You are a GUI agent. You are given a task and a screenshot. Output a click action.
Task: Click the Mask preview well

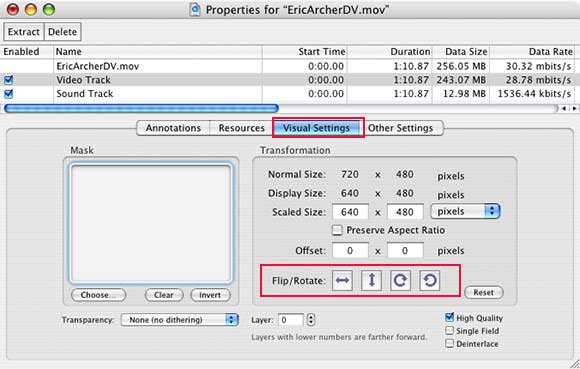151,223
